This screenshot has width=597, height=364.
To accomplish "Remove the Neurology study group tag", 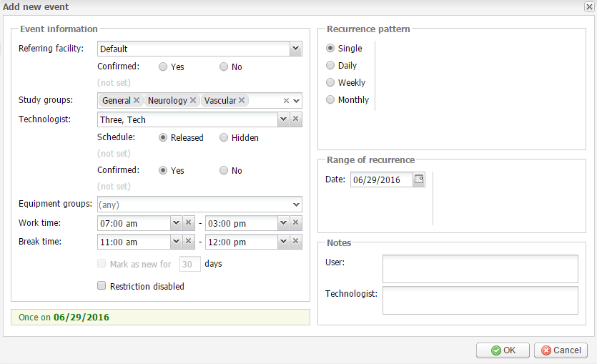I will pyautogui.click(x=193, y=100).
